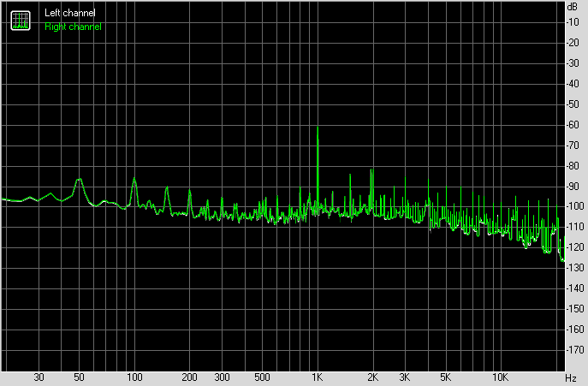Click the 50 Hz hum peak on the graph
Screen dimensions: 588x386
pos(79,180)
